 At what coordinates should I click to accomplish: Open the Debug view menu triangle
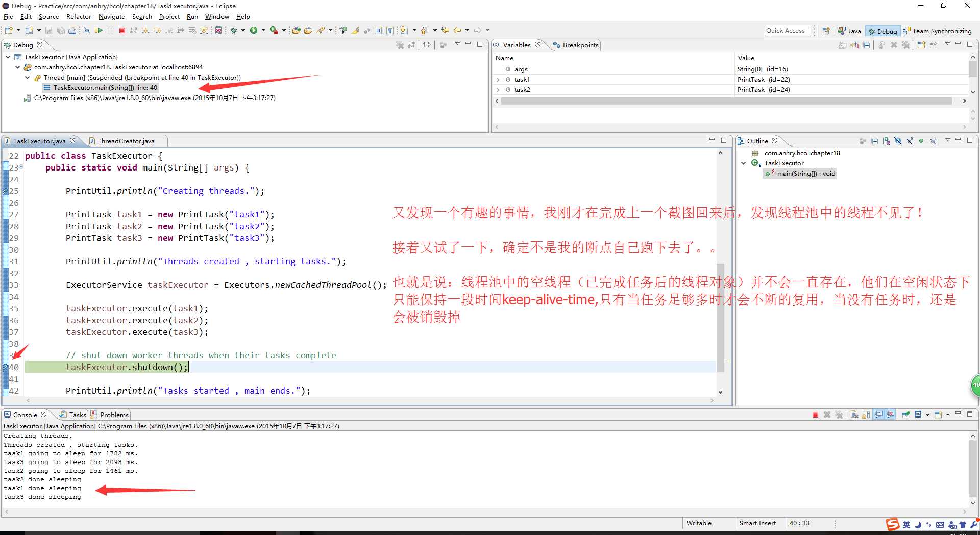457,44
